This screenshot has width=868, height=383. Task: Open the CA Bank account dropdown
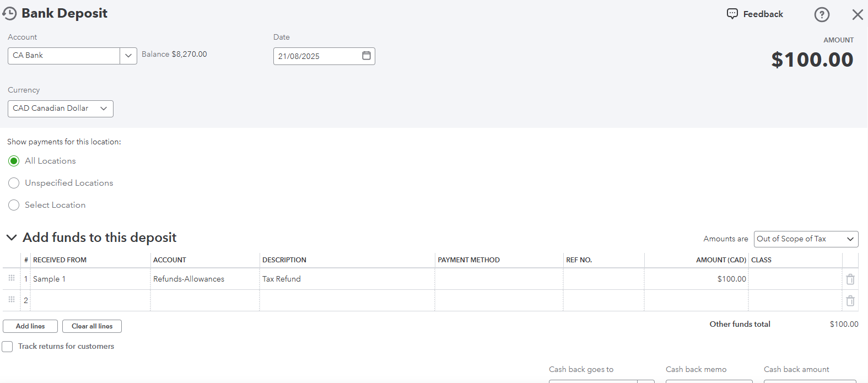click(x=128, y=56)
